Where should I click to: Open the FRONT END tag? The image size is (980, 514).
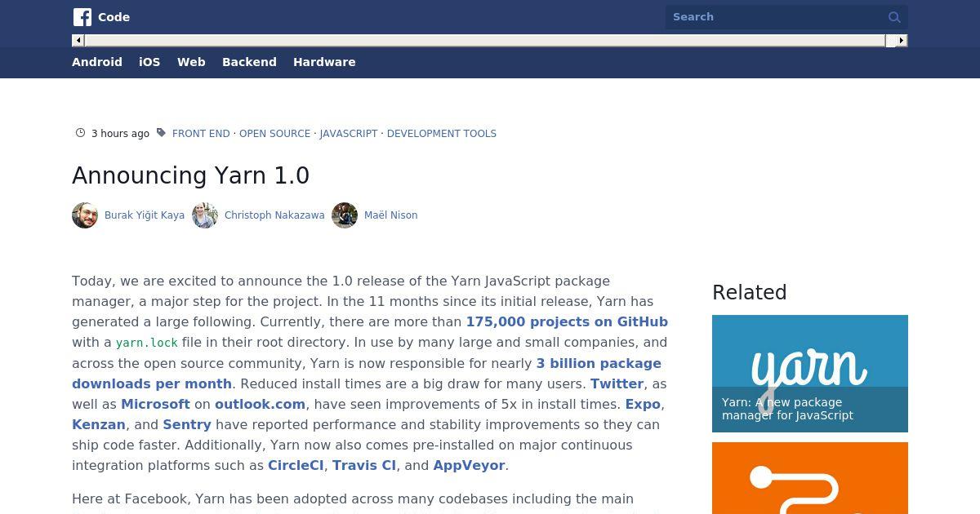pyautogui.click(x=201, y=134)
